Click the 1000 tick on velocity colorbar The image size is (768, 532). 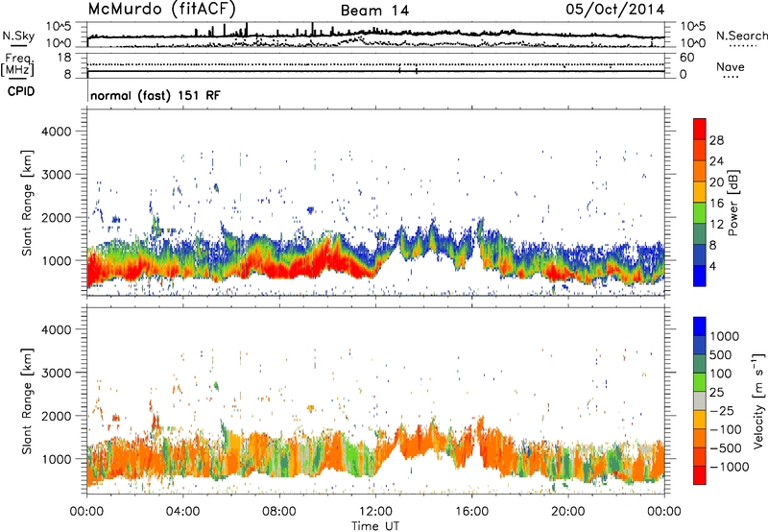click(725, 336)
